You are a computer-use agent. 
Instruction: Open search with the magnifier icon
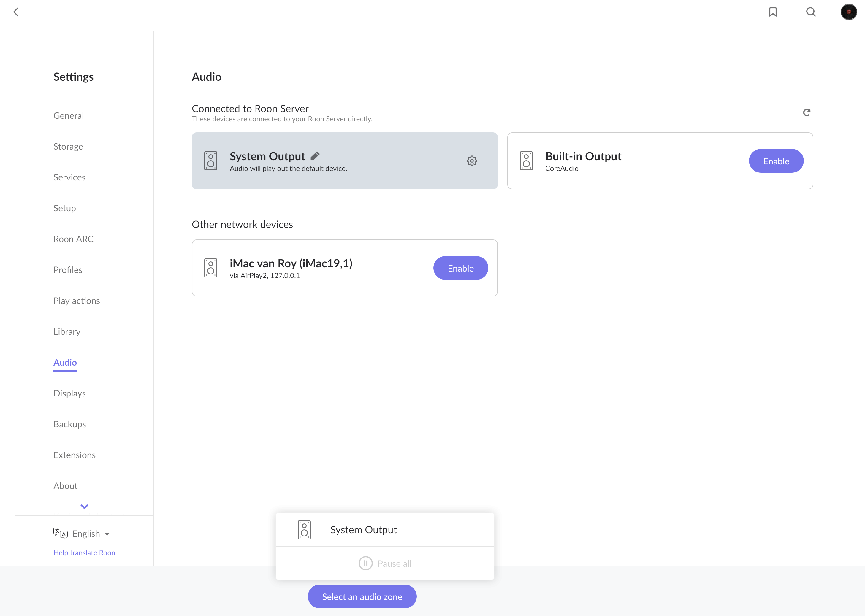point(811,12)
